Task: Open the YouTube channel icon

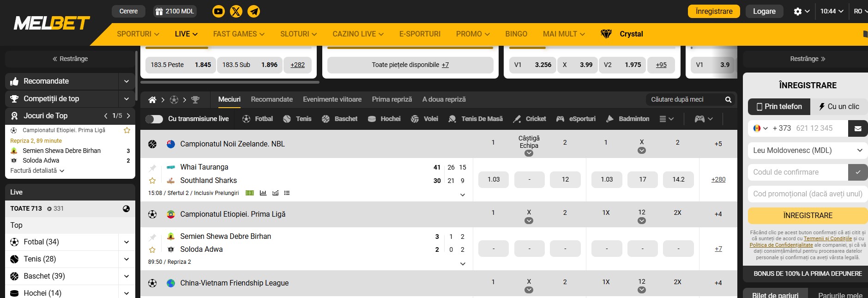Action: pos(218,12)
